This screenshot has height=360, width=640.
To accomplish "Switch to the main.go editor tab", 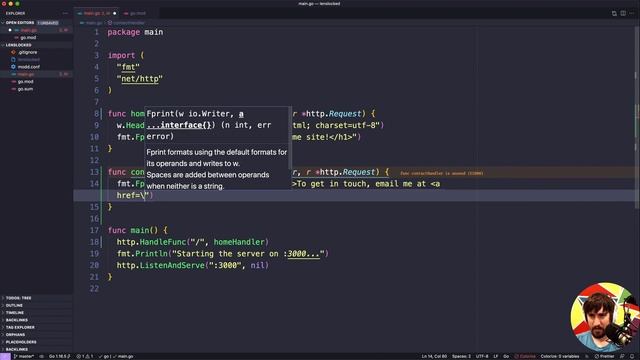I will pos(97,13).
